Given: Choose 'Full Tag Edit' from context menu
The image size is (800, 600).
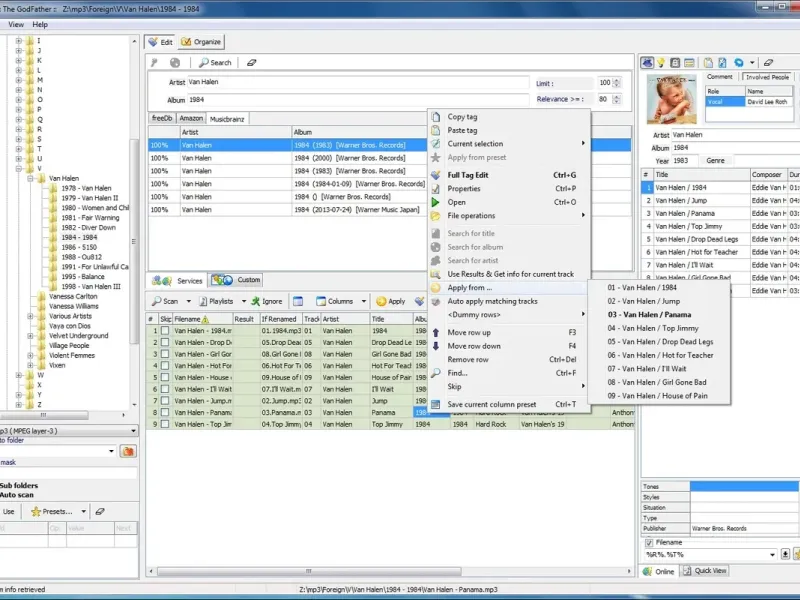Looking at the screenshot, I should (468, 175).
